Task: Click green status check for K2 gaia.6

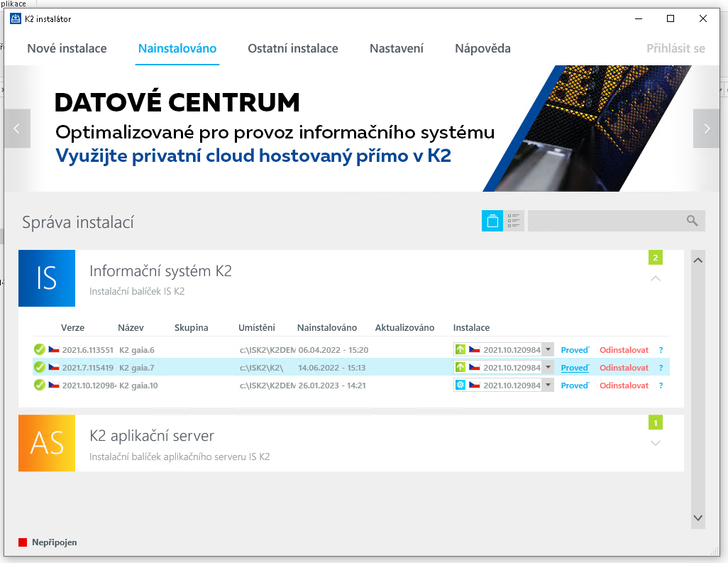Action: tap(40, 349)
